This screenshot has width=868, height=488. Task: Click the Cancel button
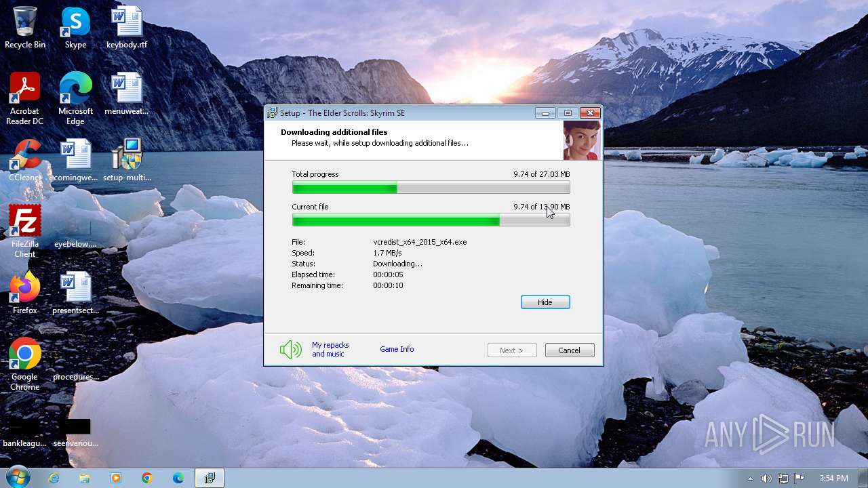570,350
